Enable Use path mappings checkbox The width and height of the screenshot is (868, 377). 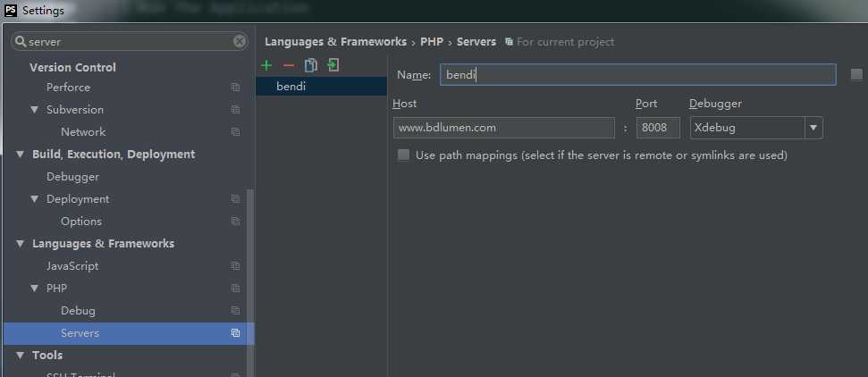[x=403, y=155]
